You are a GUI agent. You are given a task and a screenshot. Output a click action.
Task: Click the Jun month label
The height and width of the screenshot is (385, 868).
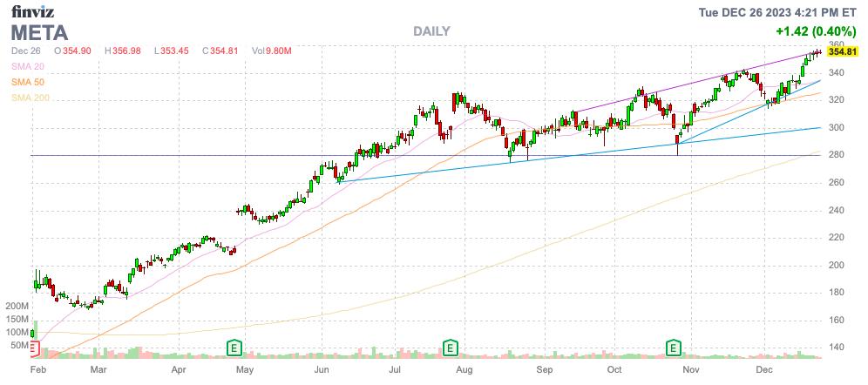[322, 368]
